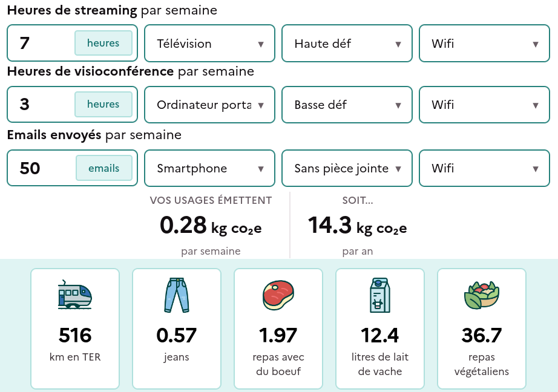
Task: Expand the streaming Wifi network dropdown
Action: [484, 43]
